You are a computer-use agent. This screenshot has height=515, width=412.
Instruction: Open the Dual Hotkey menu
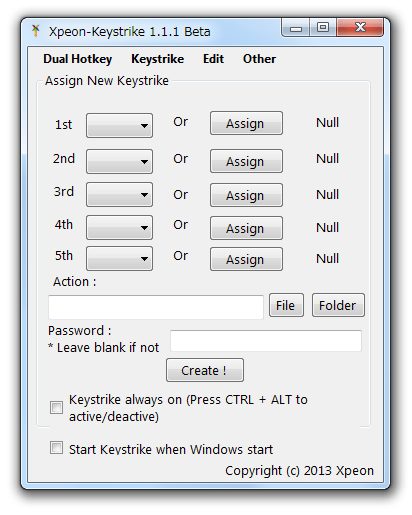78,59
